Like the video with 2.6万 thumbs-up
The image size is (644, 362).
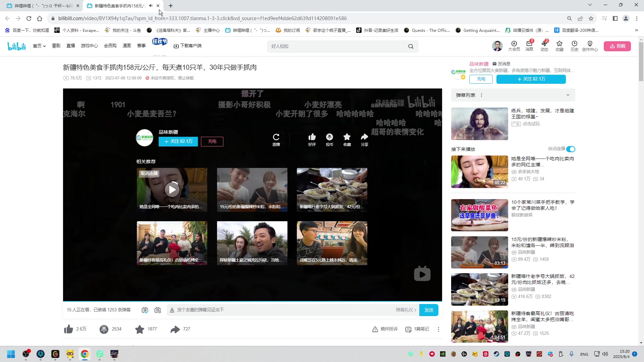click(68, 329)
